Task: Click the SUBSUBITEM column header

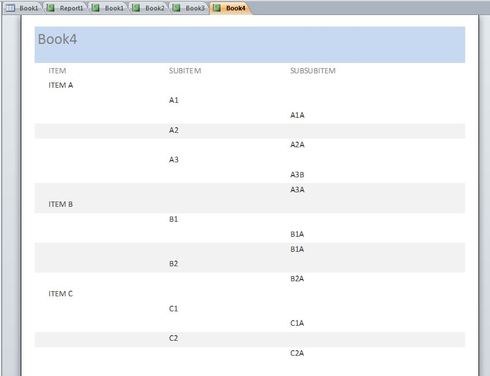Action: 313,71
